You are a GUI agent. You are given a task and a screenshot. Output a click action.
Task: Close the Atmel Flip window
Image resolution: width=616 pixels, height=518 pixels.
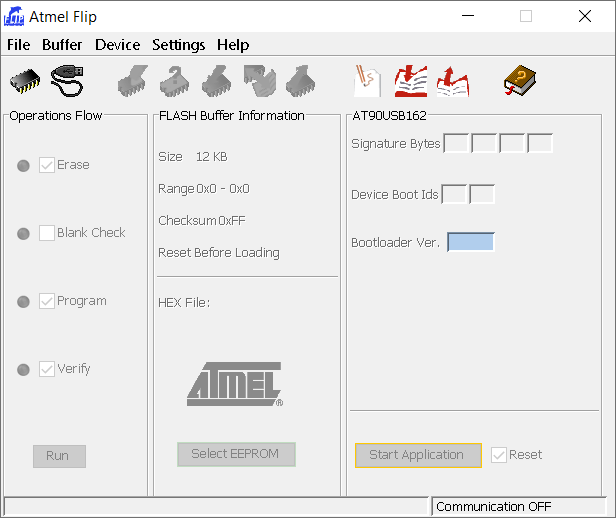tap(585, 16)
